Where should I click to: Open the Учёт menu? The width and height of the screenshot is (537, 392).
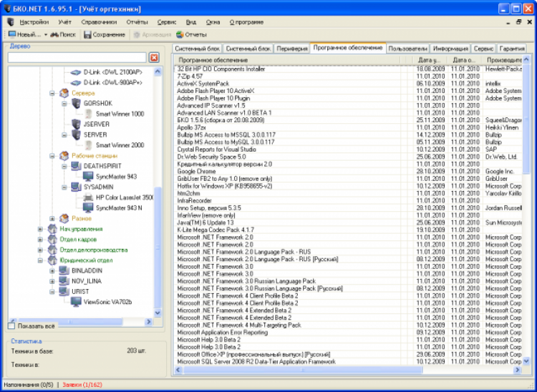[x=64, y=22]
